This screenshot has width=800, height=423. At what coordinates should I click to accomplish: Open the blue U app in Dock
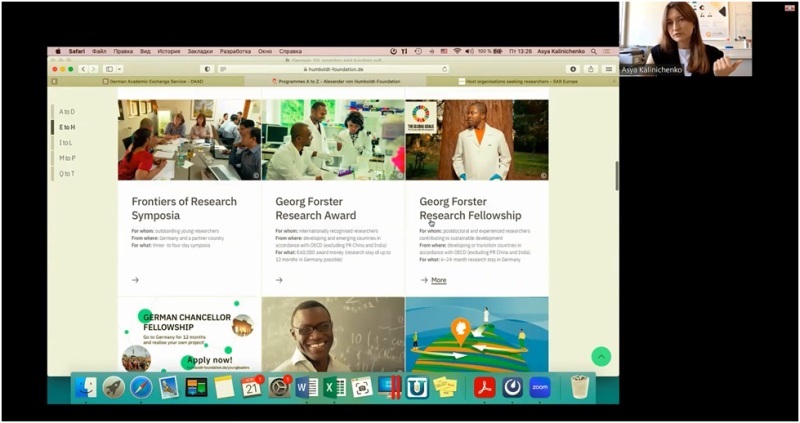point(417,388)
